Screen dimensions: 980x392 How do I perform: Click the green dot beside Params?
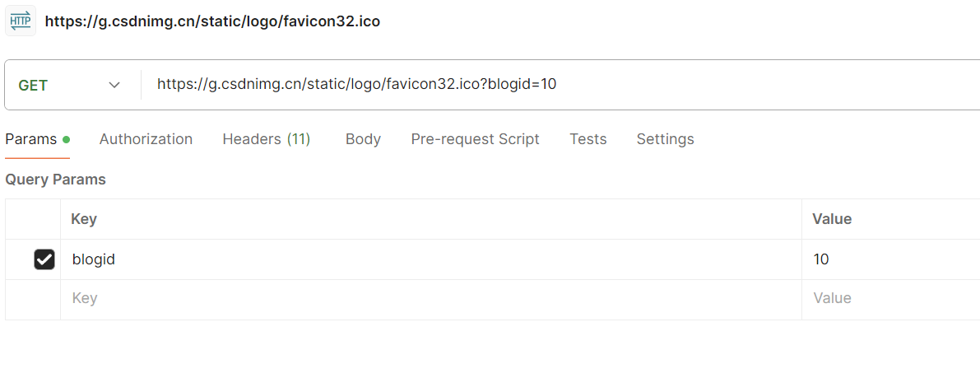point(66,139)
